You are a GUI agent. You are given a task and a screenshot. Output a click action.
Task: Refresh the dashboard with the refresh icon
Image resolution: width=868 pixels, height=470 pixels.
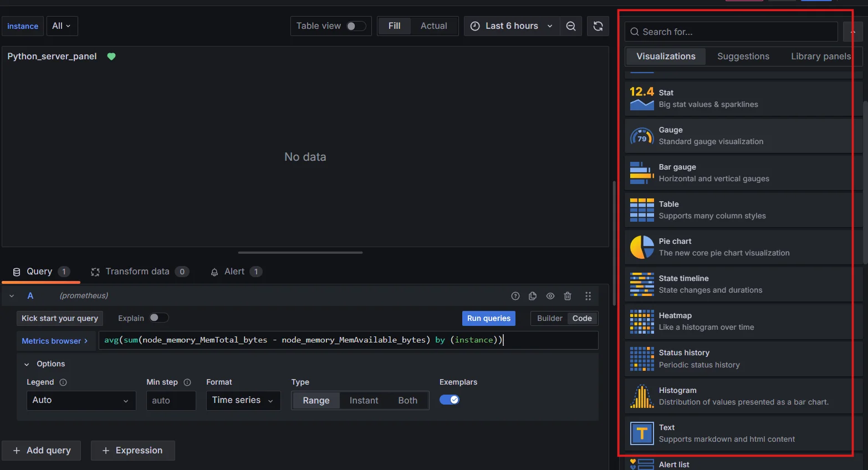tap(598, 26)
